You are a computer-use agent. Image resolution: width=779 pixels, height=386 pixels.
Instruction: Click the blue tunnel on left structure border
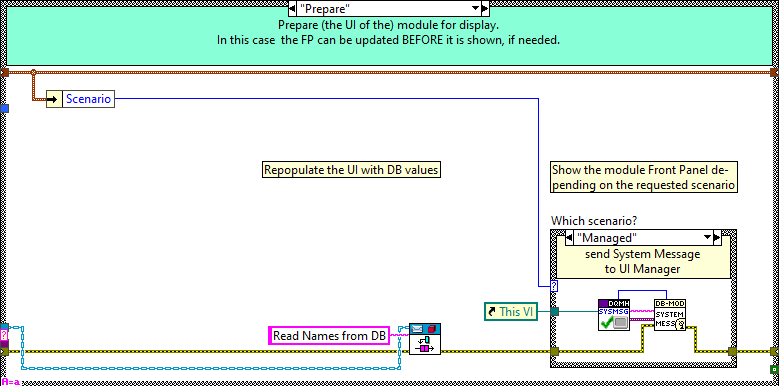[x=4, y=108]
